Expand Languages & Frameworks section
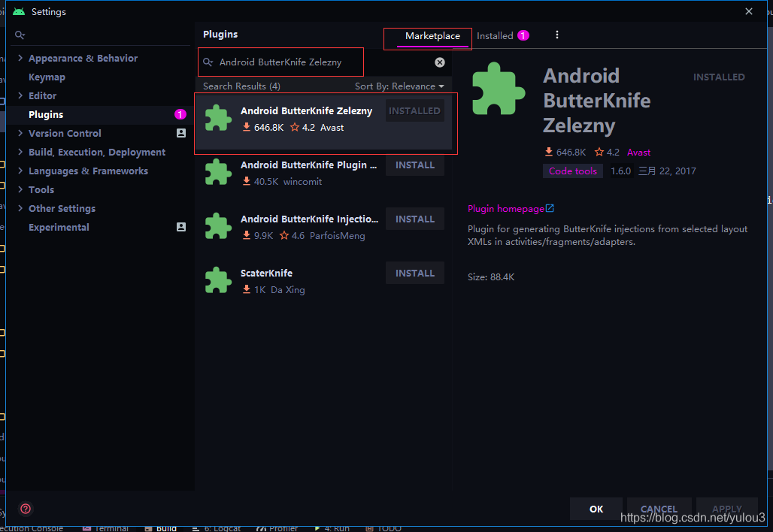The width and height of the screenshot is (773, 532). click(20, 171)
